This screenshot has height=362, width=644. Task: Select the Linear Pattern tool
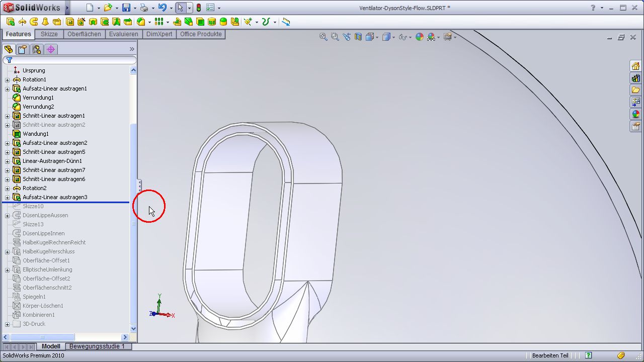pos(159,22)
